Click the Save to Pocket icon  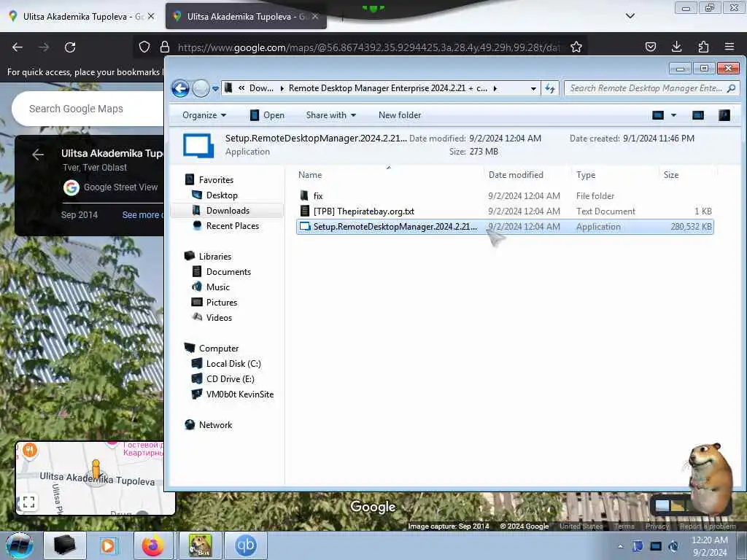[650, 47]
